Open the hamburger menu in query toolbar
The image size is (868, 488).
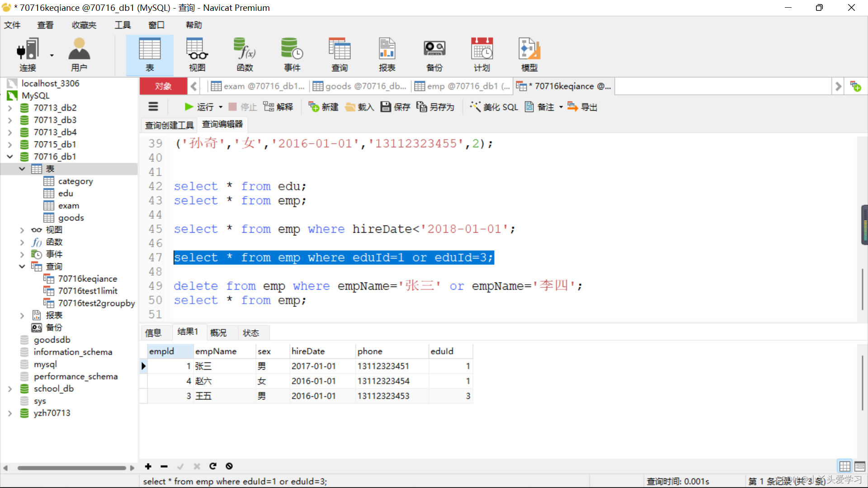click(153, 107)
